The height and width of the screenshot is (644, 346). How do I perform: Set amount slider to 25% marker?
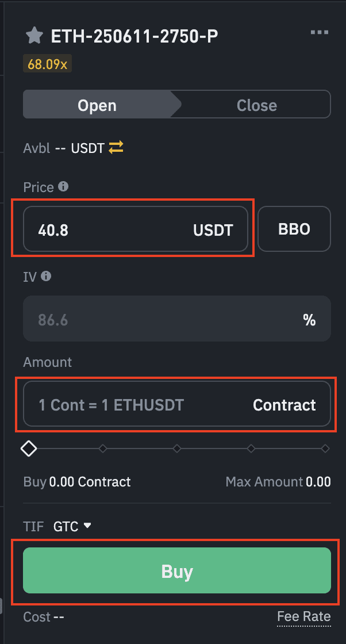point(103,448)
